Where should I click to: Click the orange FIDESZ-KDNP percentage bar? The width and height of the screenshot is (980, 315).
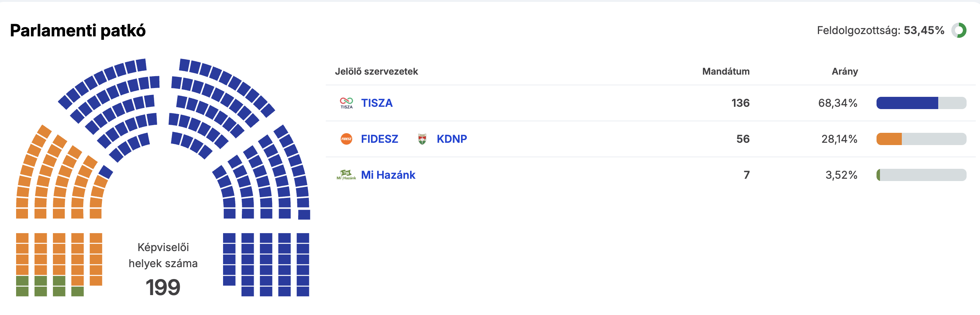pyautogui.click(x=889, y=139)
